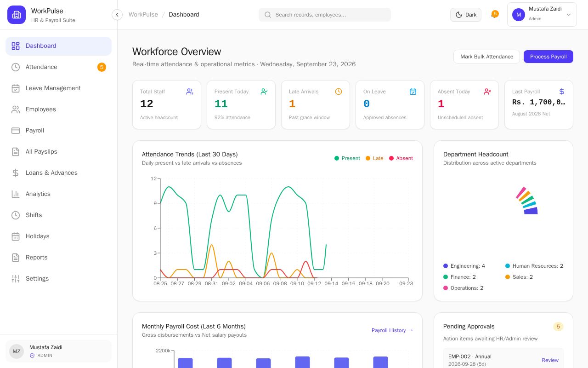Click the Human Resources legend color dot
Viewport: 588px width, 368px height.
[508, 266]
